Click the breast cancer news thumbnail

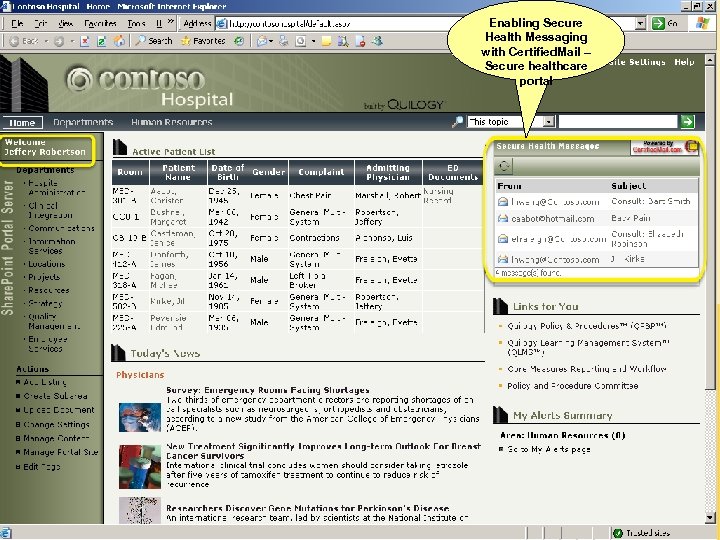(140, 467)
